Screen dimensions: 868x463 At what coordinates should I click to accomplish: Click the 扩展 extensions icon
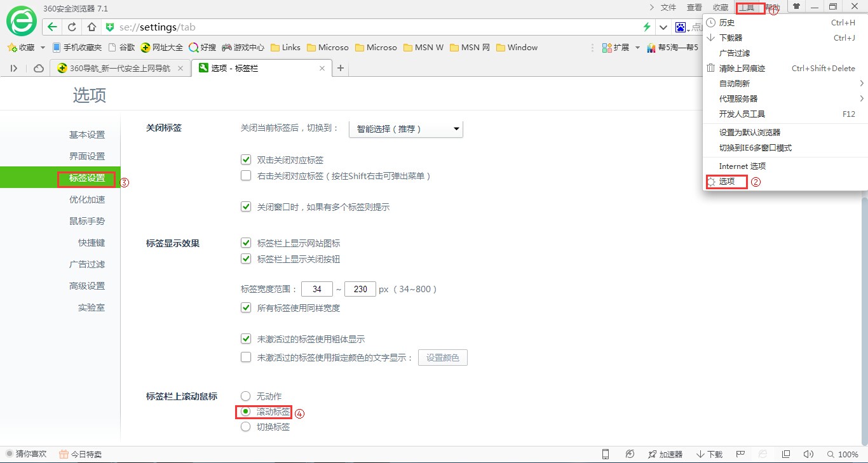click(x=608, y=48)
